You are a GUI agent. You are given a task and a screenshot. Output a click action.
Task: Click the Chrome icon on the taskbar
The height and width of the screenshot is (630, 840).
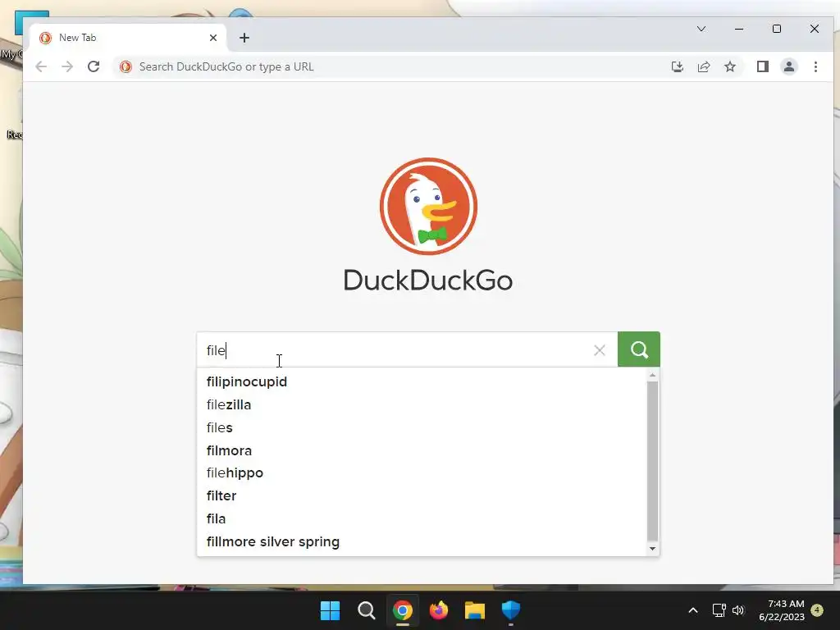point(402,610)
